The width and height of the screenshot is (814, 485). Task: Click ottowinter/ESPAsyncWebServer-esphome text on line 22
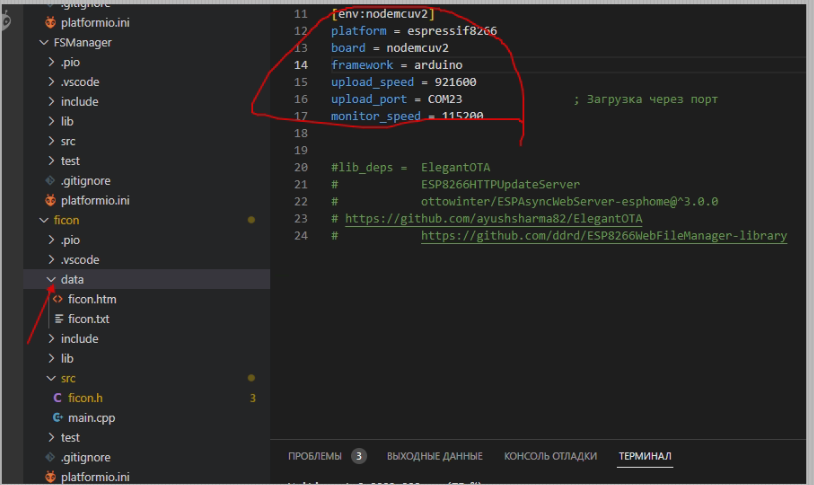pos(547,201)
